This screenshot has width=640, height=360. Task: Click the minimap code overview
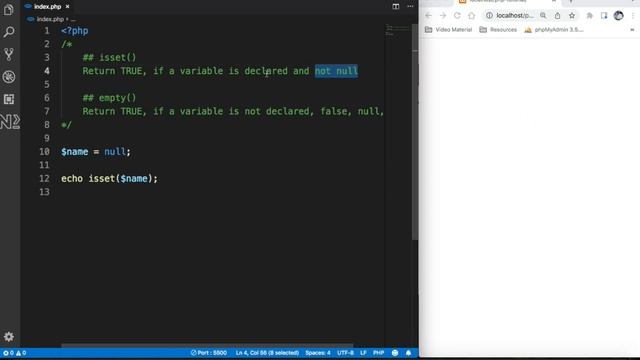pyautogui.click(x=397, y=31)
